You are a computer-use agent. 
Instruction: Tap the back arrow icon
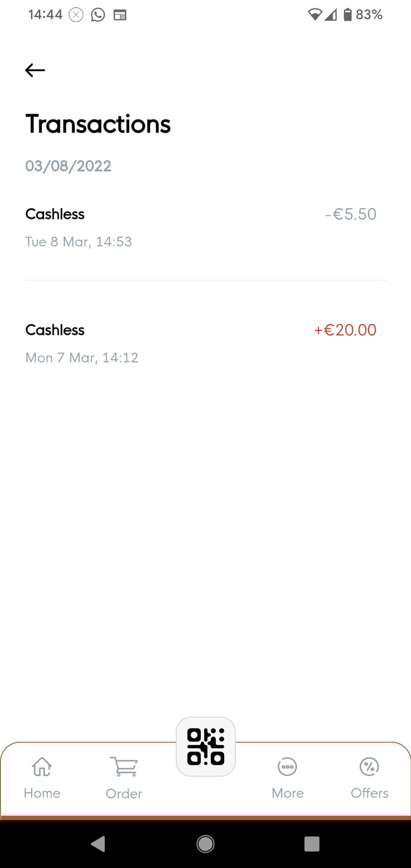(x=35, y=71)
